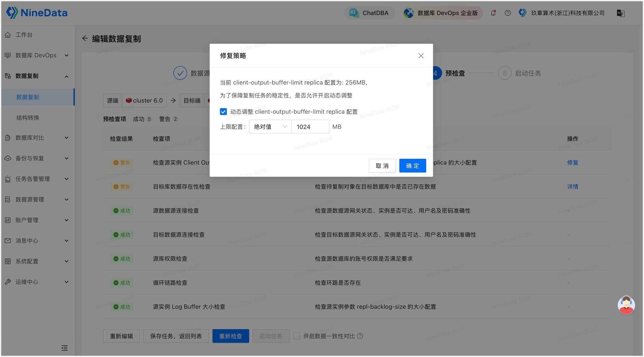Click the 工作台 home icon
644x357 pixels.
[8, 35]
